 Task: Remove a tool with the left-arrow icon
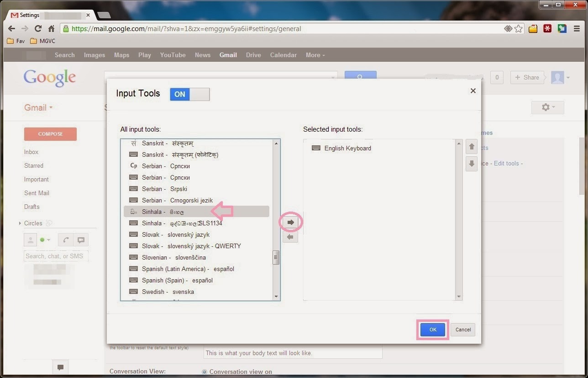click(x=290, y=237)
